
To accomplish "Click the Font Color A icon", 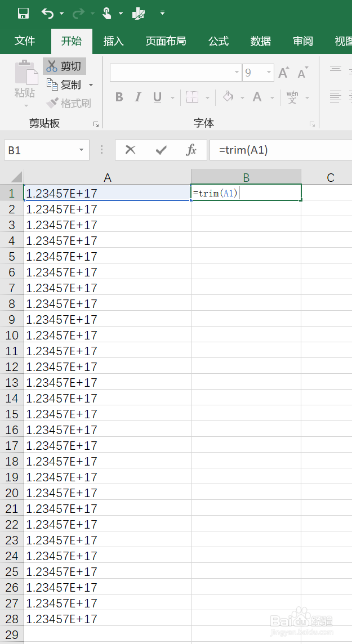I will tap(257, 97).
